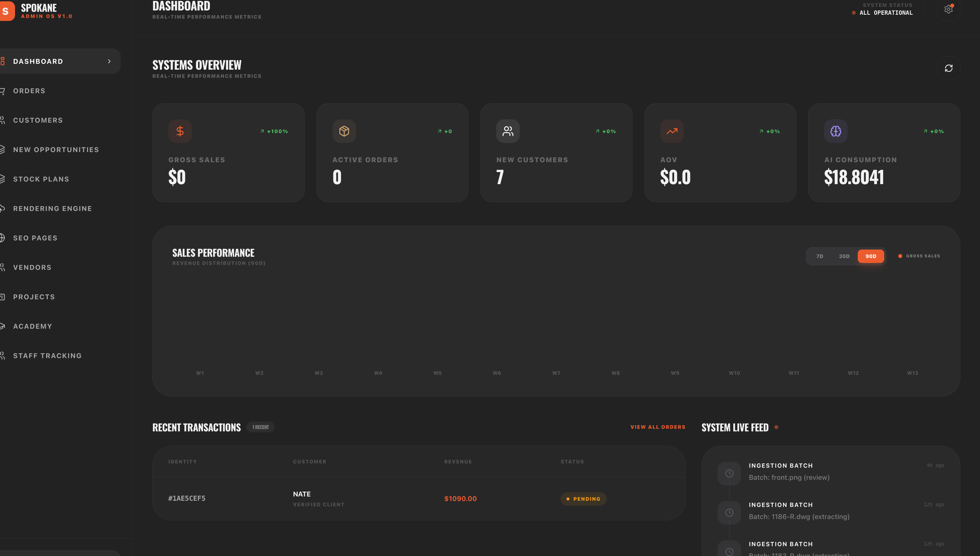
Task: Click the System Status indicator dot
Action: pos(854,13)
